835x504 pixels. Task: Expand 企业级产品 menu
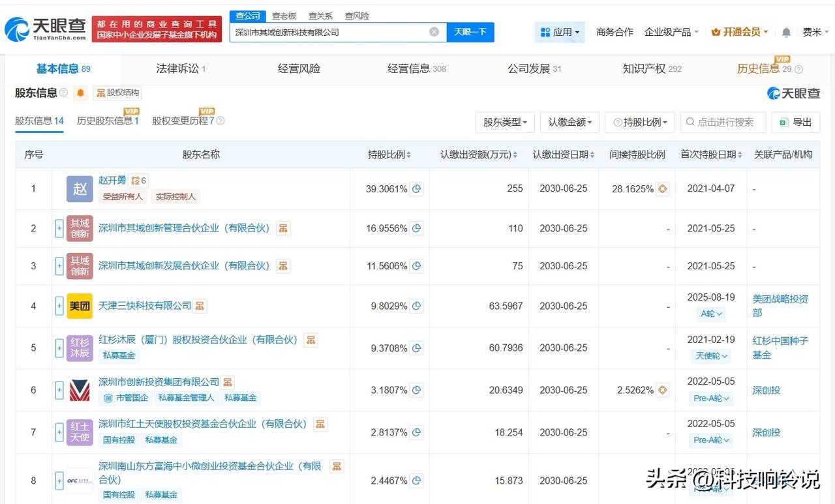click(671, 32)
